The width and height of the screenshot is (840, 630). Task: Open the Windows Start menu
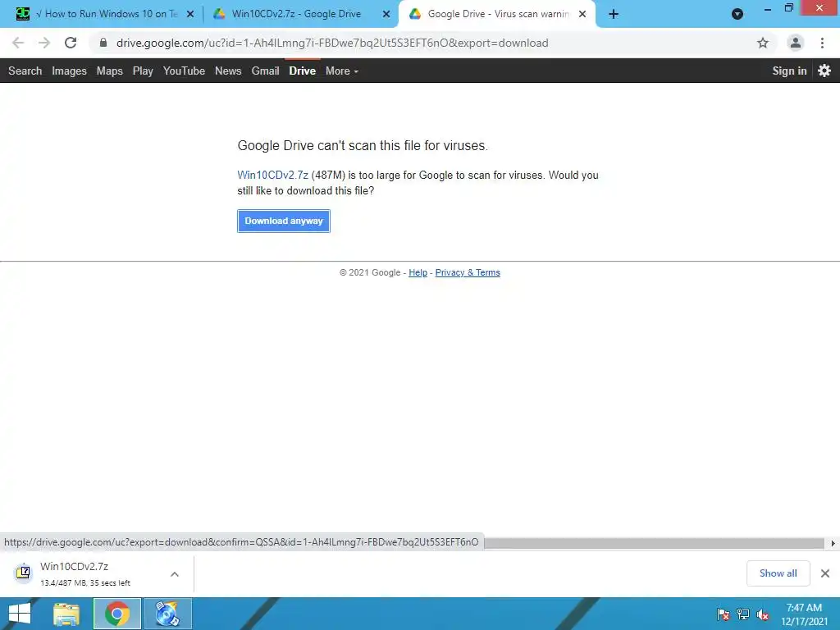[x=20, y=614]
